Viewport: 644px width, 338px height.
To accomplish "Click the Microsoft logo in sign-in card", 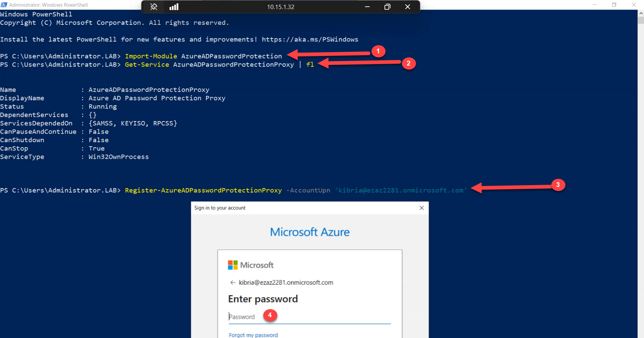I will pyautogui.click(x=251, y=265).
